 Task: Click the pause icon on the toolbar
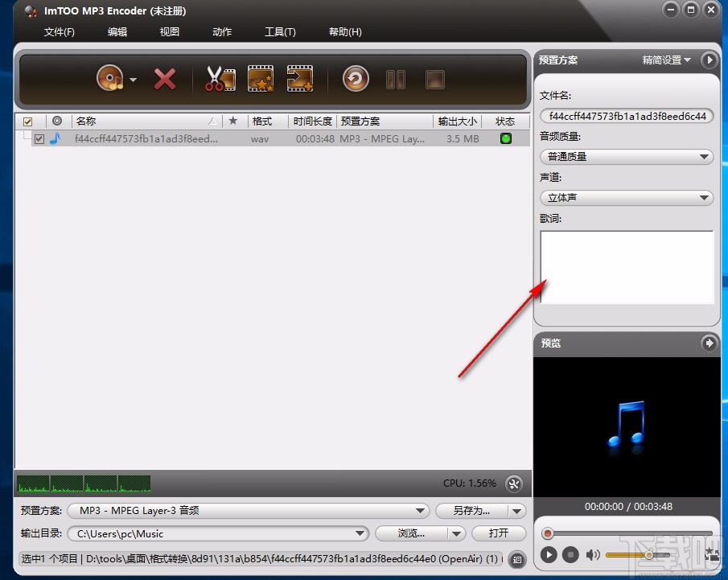point(396,79)
